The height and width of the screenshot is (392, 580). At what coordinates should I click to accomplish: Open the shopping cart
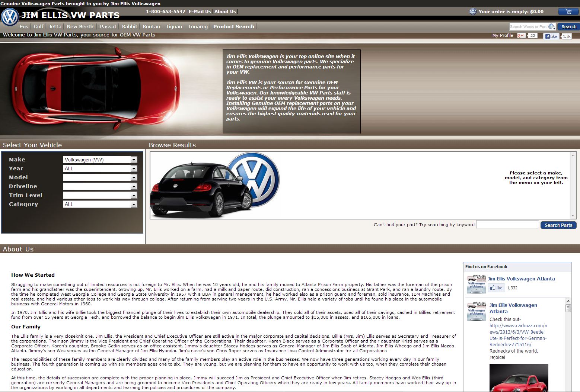pyautogui.click(x=568, y=12)
